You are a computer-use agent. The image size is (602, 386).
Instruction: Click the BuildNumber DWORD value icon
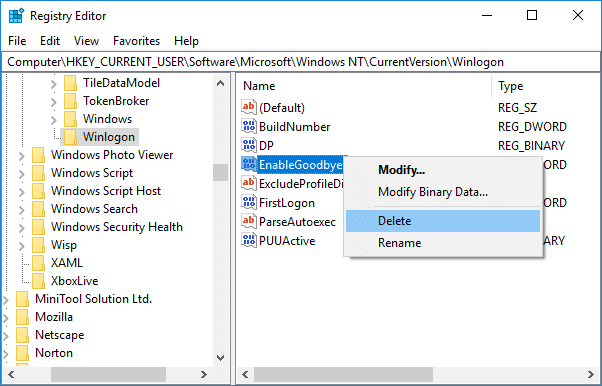point(249,126)
